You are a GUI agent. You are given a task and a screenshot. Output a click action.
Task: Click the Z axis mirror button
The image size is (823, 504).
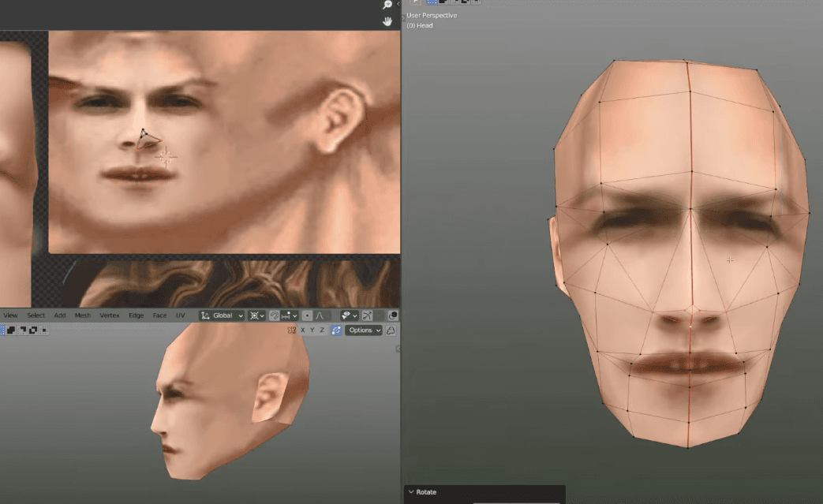(x=321, y=330)
